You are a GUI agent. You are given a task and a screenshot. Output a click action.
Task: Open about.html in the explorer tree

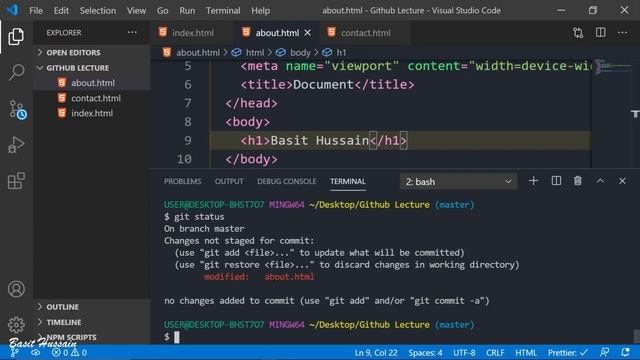point(93,83)
